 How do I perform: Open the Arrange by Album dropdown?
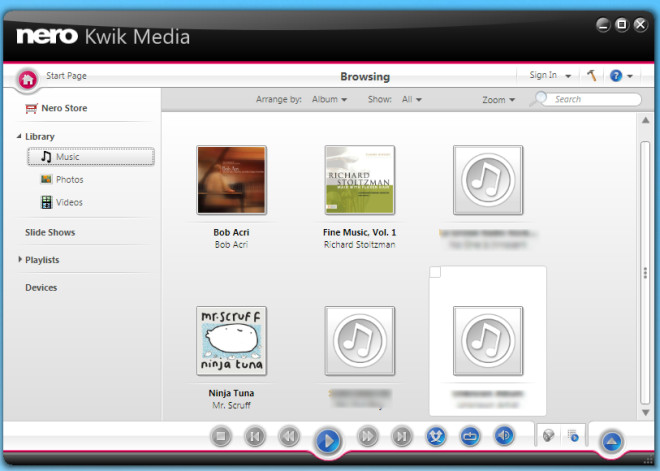(x=329, y=99)
